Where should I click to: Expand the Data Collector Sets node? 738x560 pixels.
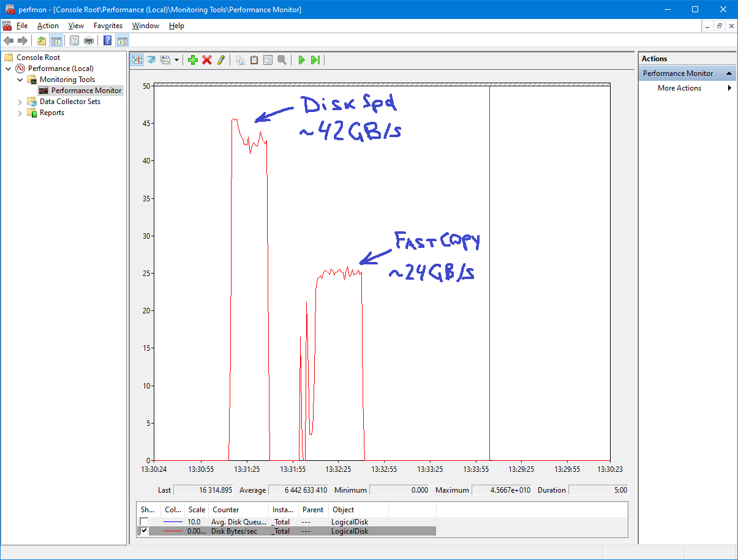[x=19, y=101]
